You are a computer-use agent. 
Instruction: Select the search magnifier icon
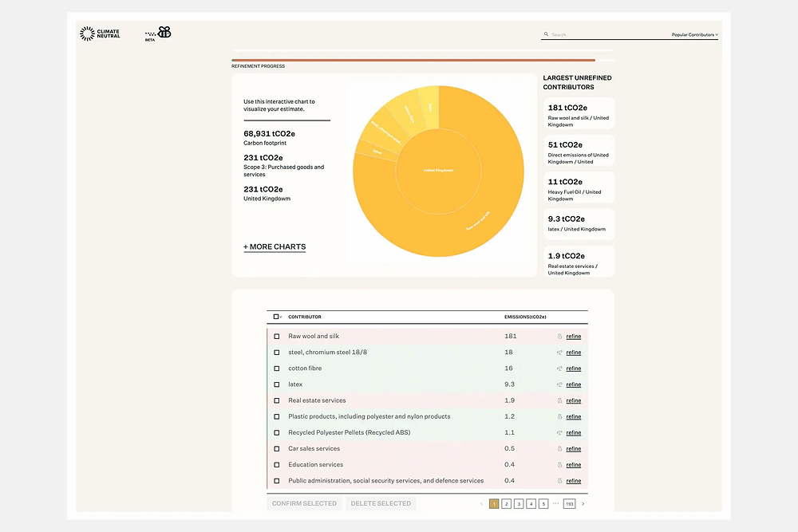pos(546,34)
